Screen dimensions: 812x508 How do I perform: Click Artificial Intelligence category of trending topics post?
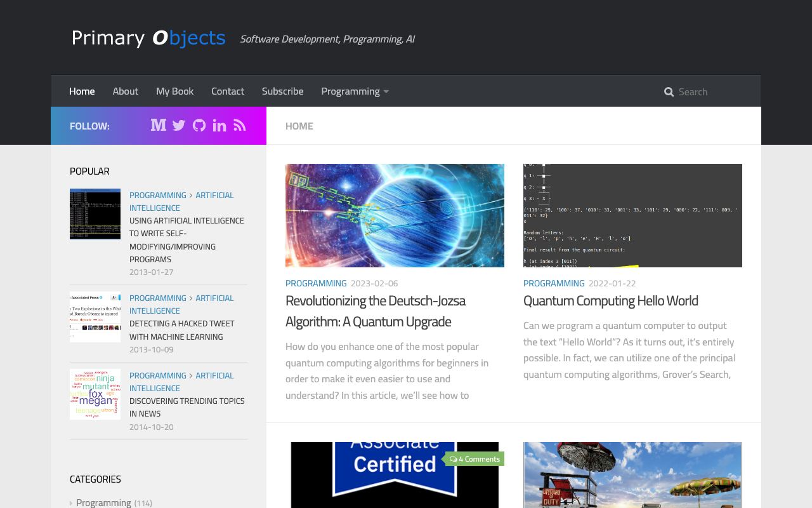point(181,382)
